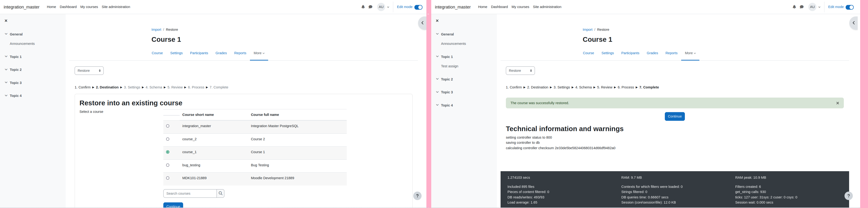Click help question mark button in left window
868x208 pixels.
coord(417,196)
